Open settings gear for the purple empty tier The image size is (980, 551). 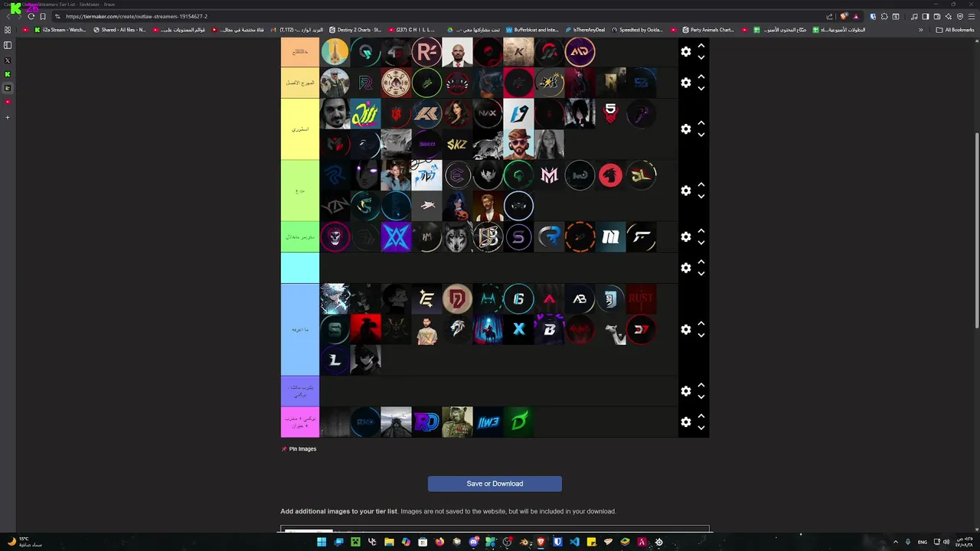tap(686, 391)
